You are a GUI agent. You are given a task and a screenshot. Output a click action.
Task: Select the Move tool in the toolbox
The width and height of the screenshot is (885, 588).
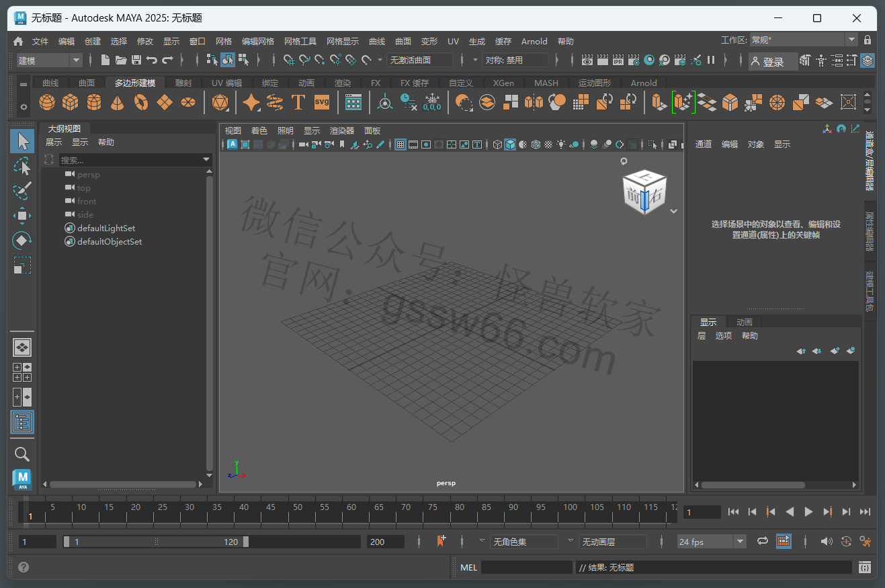[x=22, y=216]
